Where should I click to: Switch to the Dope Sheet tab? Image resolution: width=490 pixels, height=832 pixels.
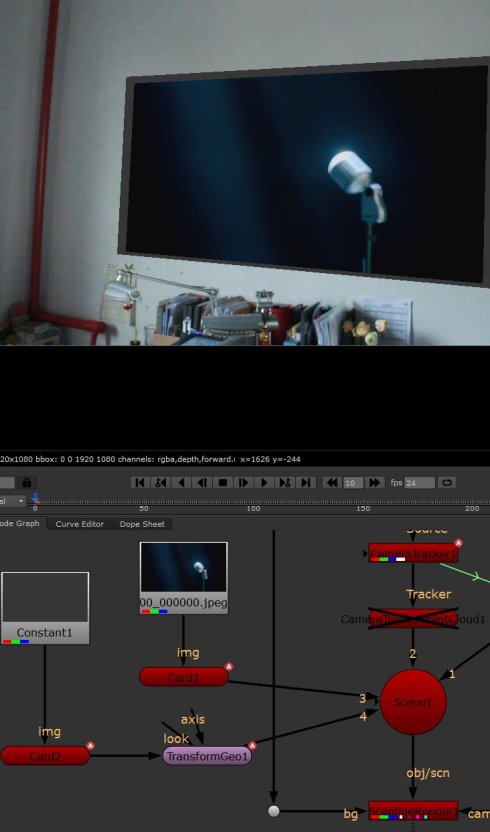pos(142,524)
